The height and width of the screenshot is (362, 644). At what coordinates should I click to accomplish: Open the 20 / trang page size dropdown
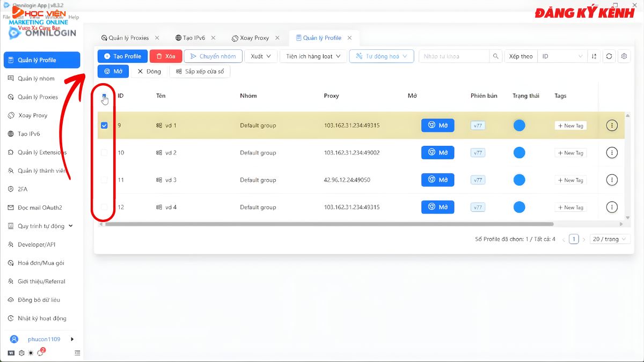[x=610, y=239]
